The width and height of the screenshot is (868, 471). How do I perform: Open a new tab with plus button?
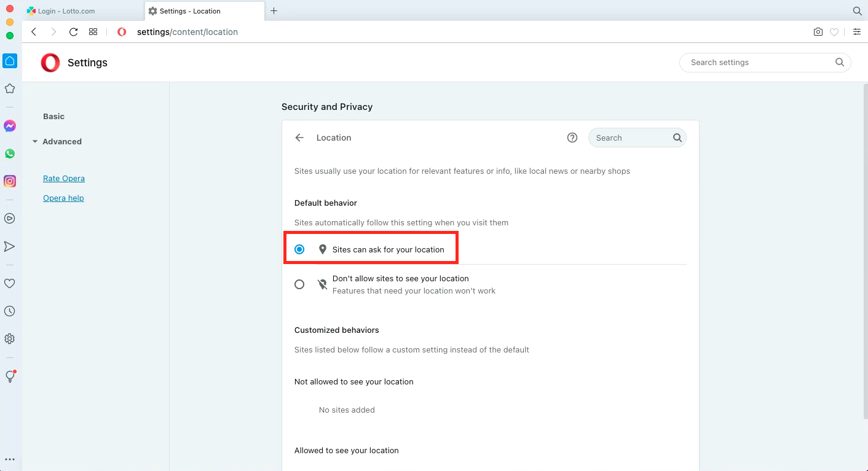274,11
